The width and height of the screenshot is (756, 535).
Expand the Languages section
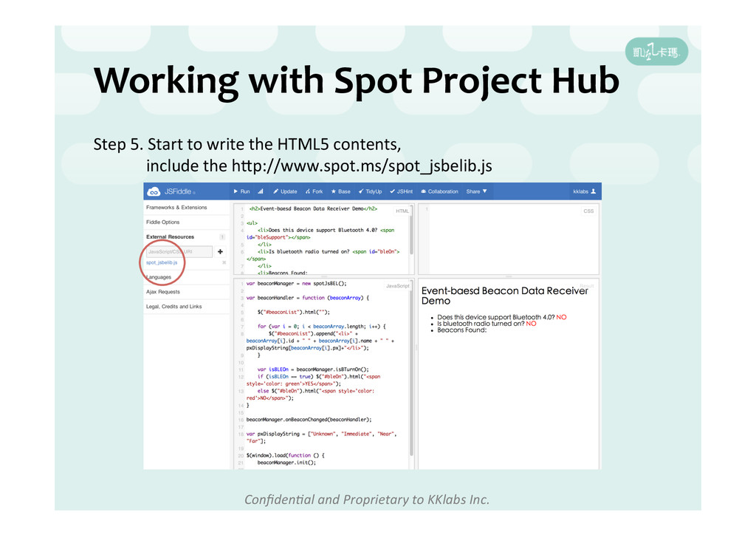159,277
